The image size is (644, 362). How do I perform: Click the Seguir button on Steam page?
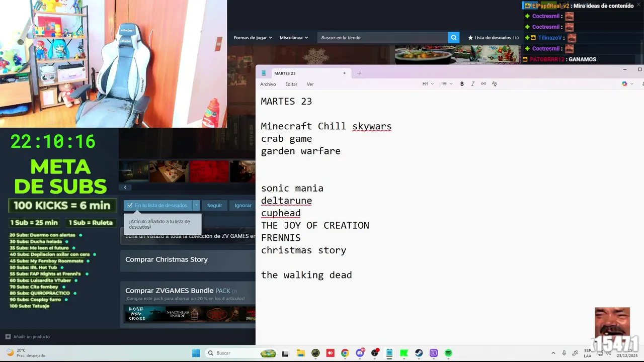[x=214, y=205]
